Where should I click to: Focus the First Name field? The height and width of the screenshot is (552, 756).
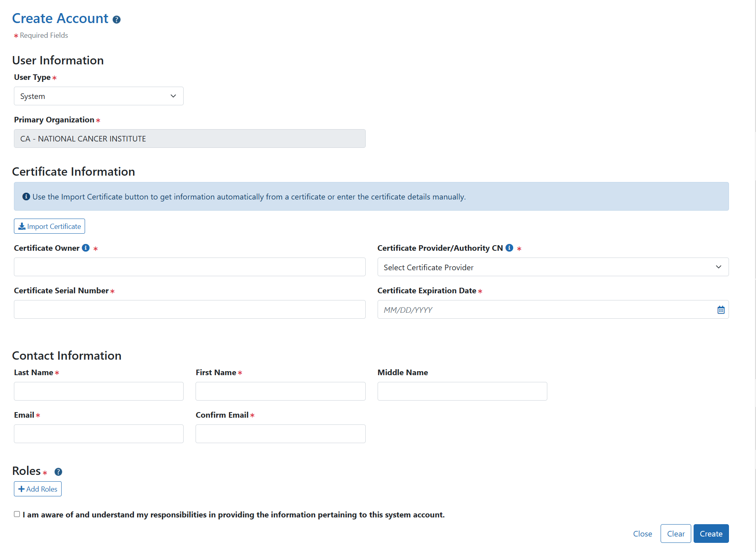tap(280, 391)
